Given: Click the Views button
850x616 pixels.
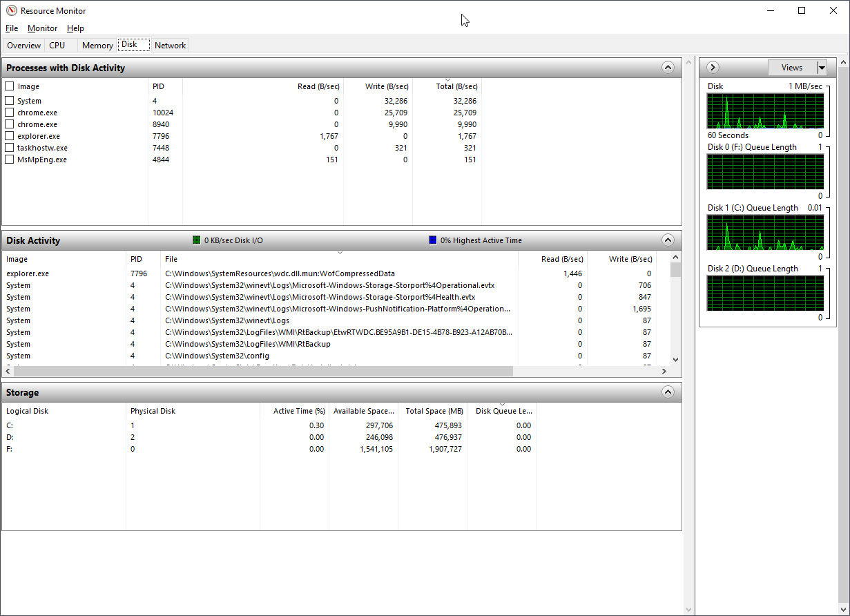Looking at the screenshot, I should [792, 68].
